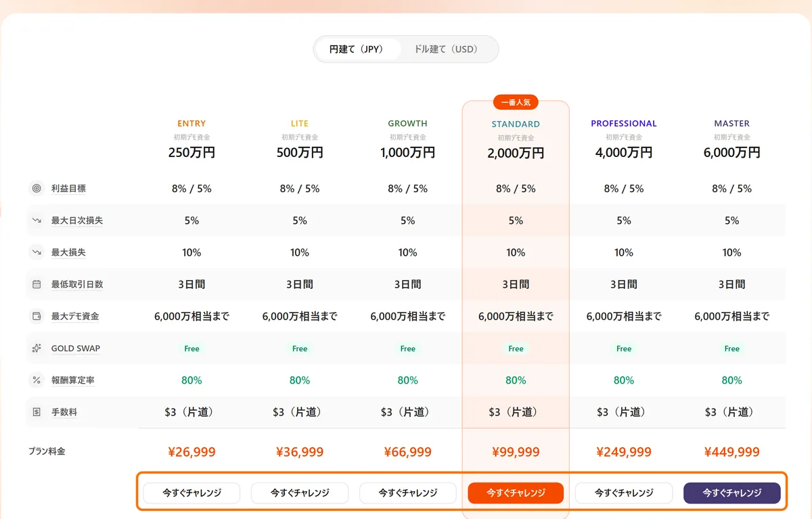The image size is (812, 519).
Task: Click the 手数料 row label
Action: [x=64, y=412]
